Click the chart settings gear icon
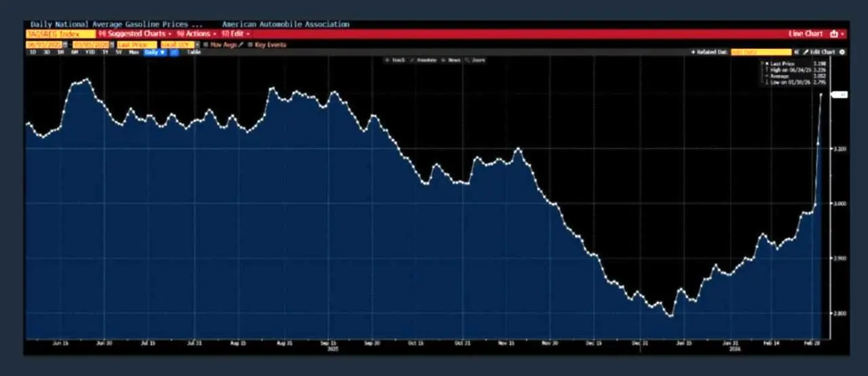The image size is (868, 376). [842, 52]
